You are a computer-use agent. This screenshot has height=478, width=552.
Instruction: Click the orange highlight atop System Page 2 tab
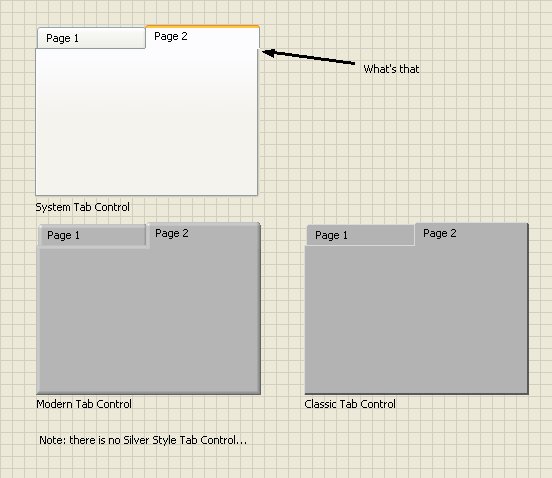click(x=202, y=26)
